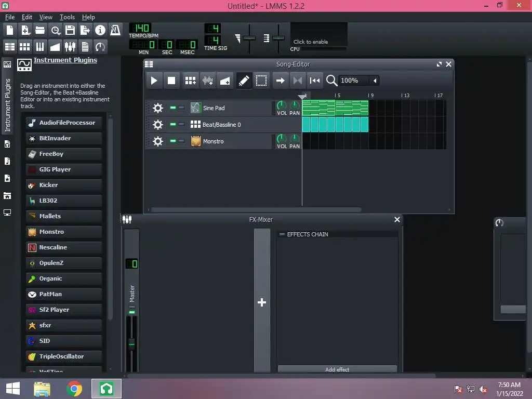532x399 pixels.
Task: Add a new FX channel plus button
Action: click(262, 302)
